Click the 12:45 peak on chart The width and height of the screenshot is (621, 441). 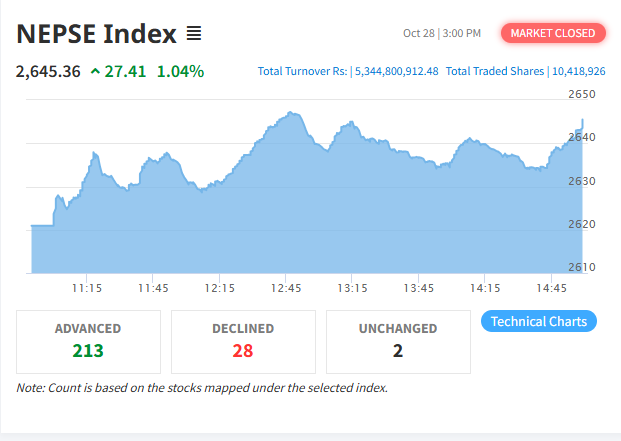point(290,112)
